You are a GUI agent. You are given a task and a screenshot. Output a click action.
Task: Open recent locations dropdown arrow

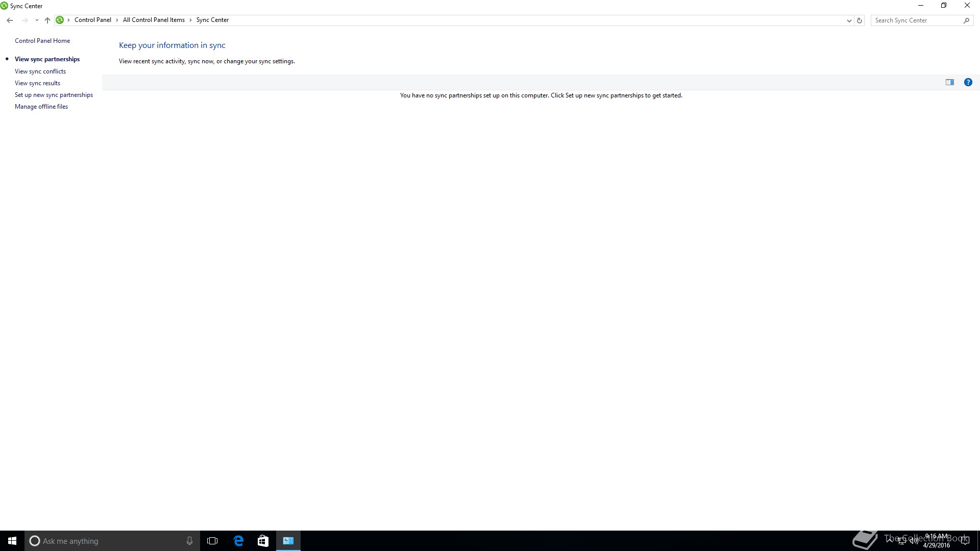point(37,20)
